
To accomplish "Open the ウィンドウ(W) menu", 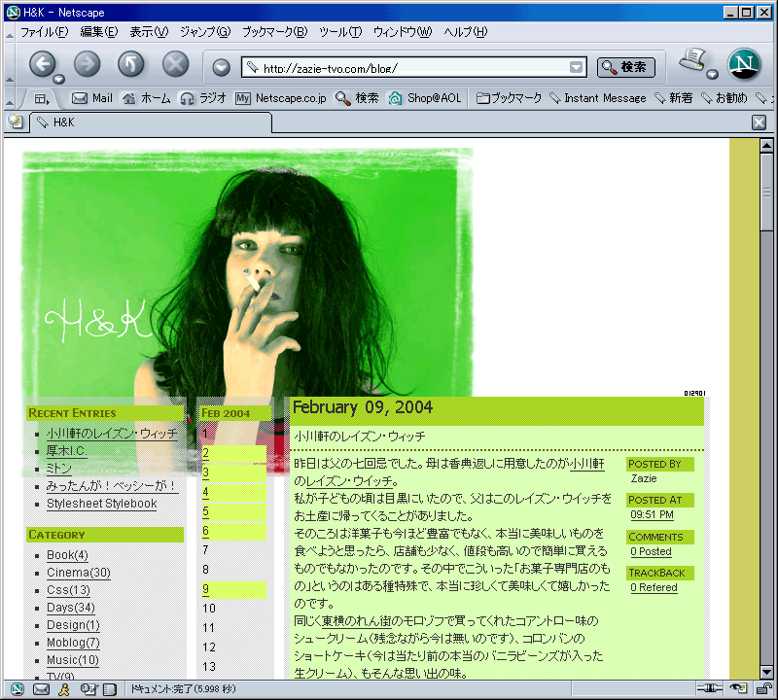I will pyautogui.click(x=403, y=32).
